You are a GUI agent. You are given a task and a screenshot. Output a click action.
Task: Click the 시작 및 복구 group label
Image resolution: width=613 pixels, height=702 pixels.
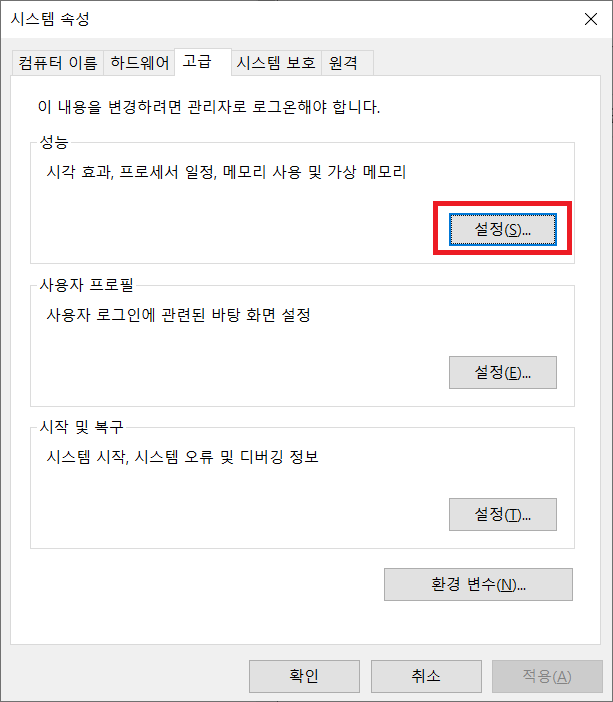(x=81, y=427)
